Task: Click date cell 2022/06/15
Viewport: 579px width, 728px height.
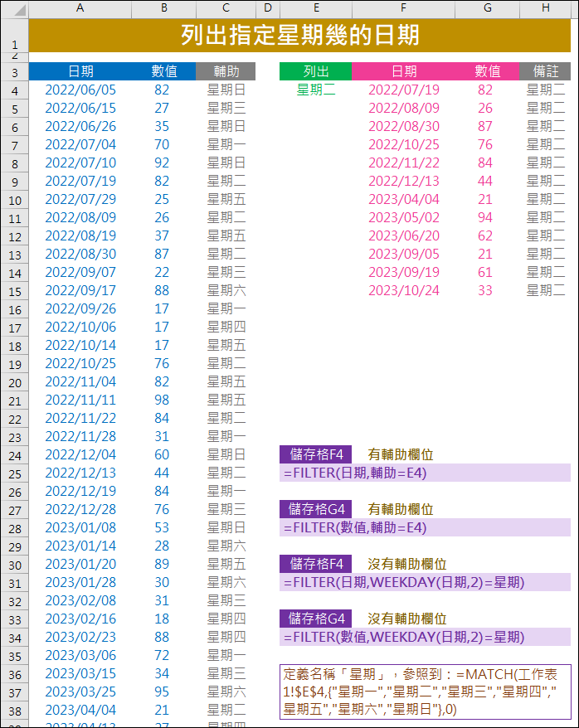Action: point(80,108)
